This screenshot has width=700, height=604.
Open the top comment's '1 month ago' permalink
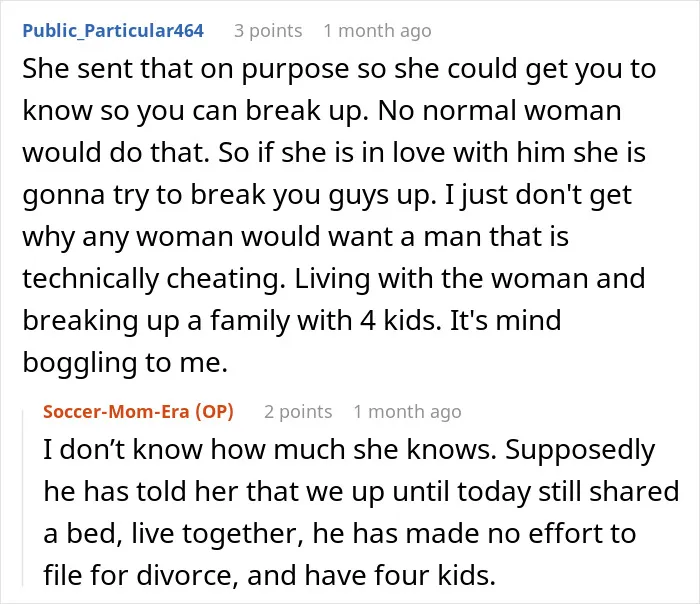click(377, 31)
